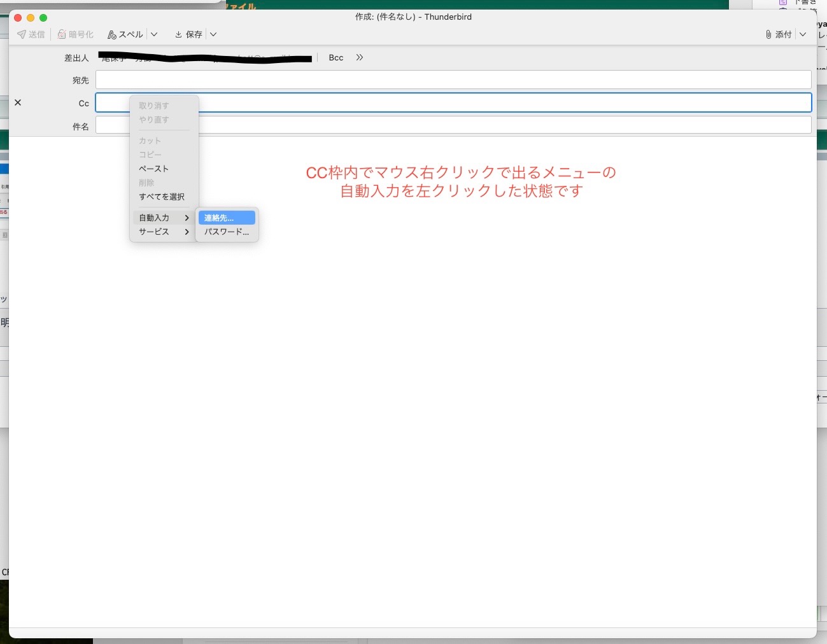Choose すべてを選択 from the context menu
Image resolution: width=827 pixels, height=644 pixels.
point(162,197)
